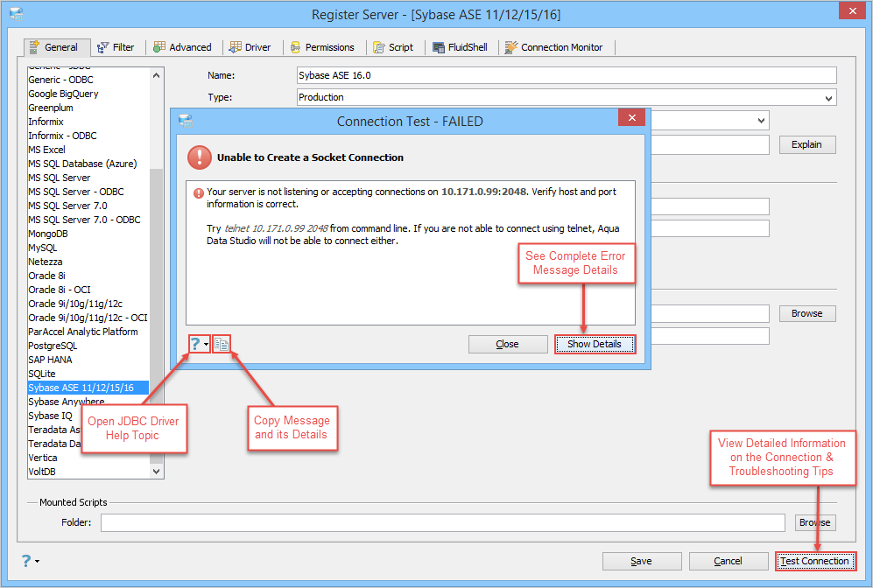Click the Name field with Sybase ASE 16.0
Image resolution: width=873 pixels, height=588 pixels.
pyautogui.click(x=567, y=75)
